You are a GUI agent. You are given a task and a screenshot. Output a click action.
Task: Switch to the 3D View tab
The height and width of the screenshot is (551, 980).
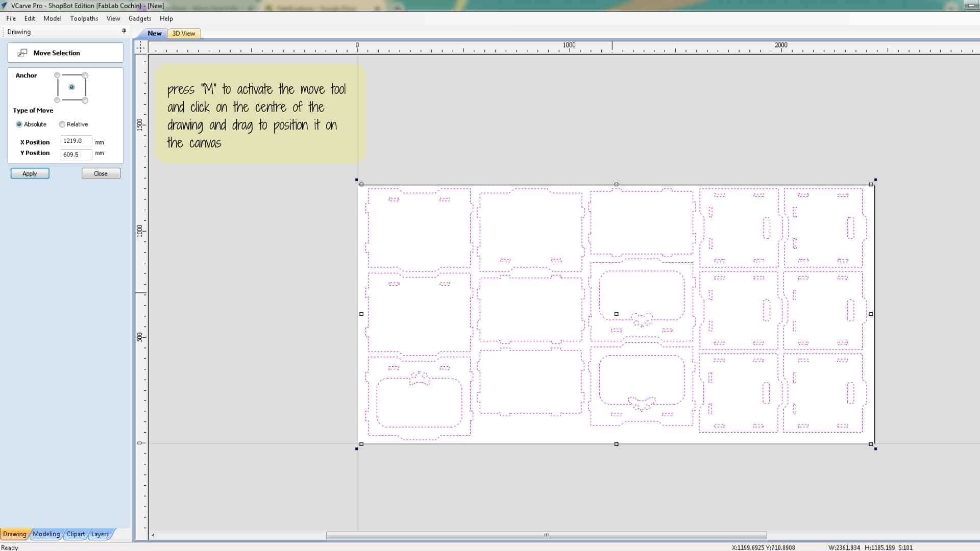[183, 33]
